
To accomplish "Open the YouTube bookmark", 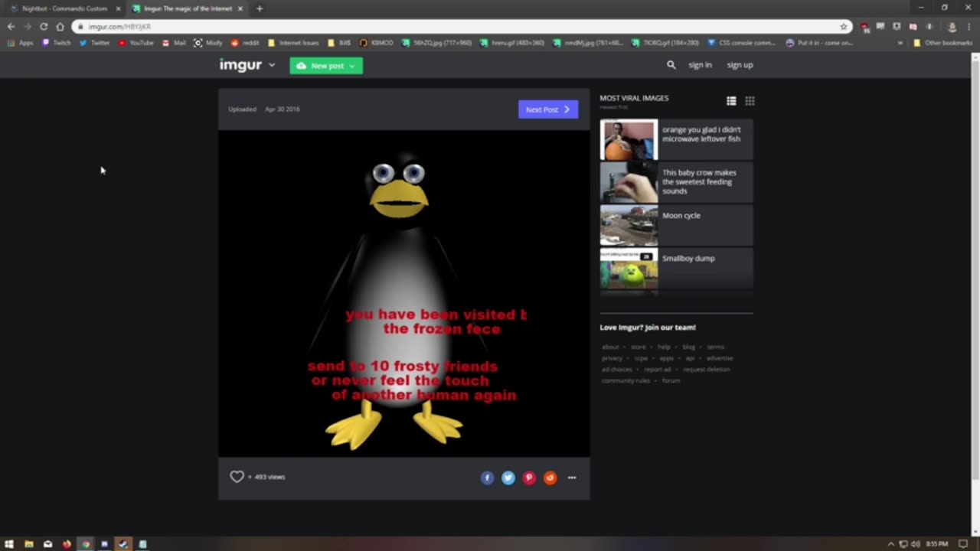I will (136, 43).
